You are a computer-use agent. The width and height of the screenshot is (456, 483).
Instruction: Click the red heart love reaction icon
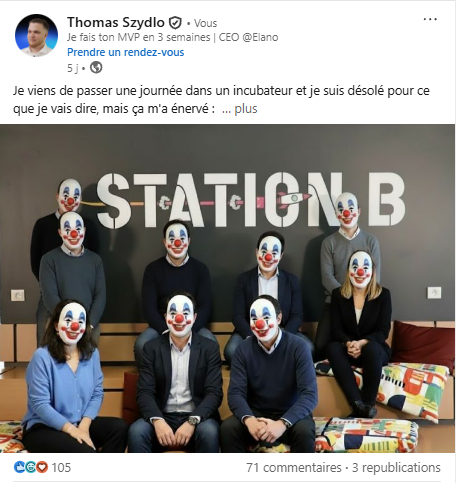tap(42, 467)
